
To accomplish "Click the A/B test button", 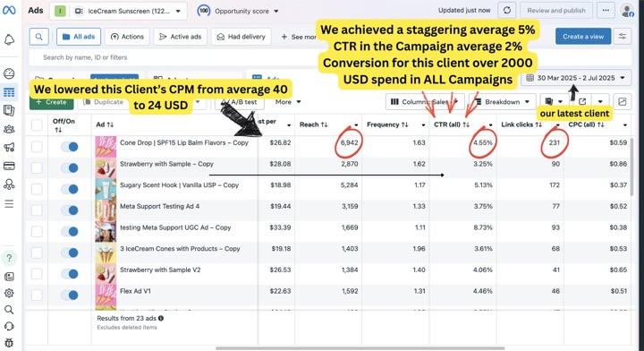I will pos(240,101).
